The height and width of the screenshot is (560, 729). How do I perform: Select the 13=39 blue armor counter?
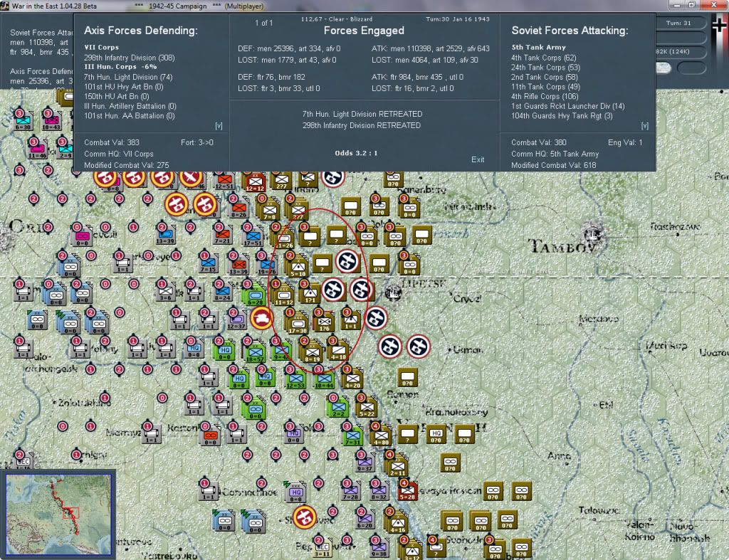pyautogui.click(x=165, y=236)
